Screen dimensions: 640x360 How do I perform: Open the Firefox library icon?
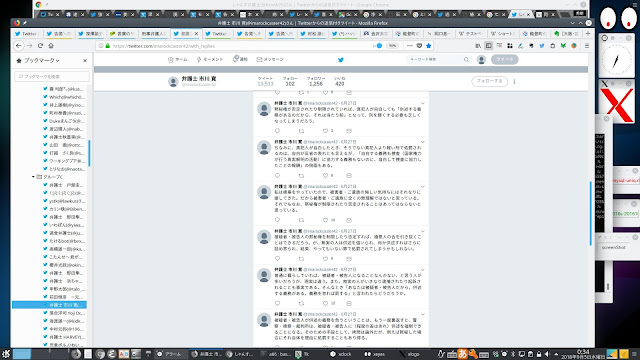tap(478, 46)
